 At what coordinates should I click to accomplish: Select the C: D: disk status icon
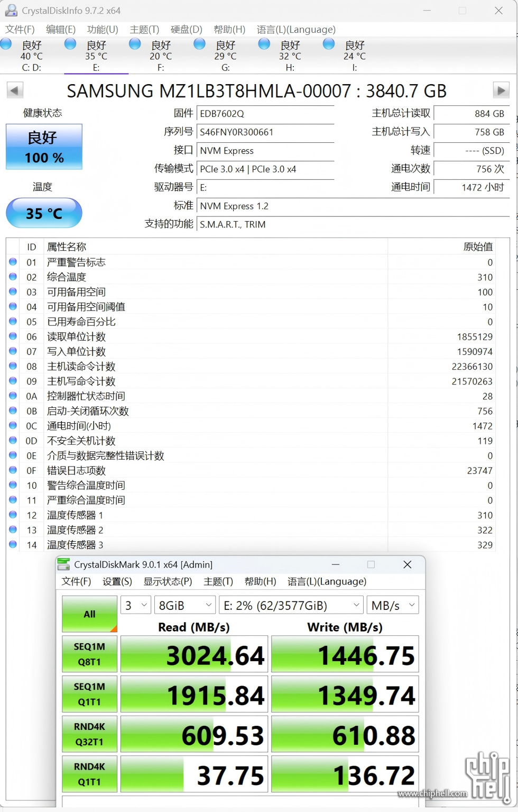6,44
